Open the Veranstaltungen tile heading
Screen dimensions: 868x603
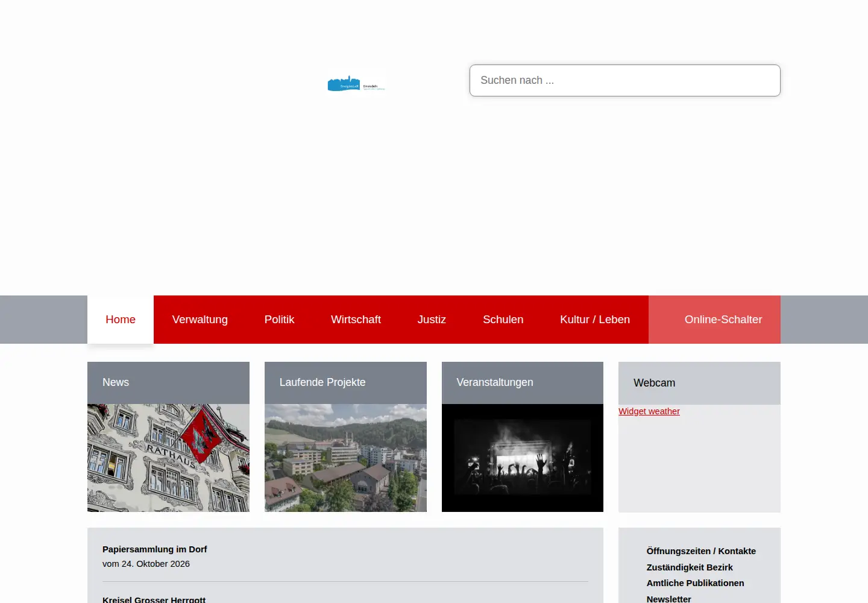pos(523,383)
